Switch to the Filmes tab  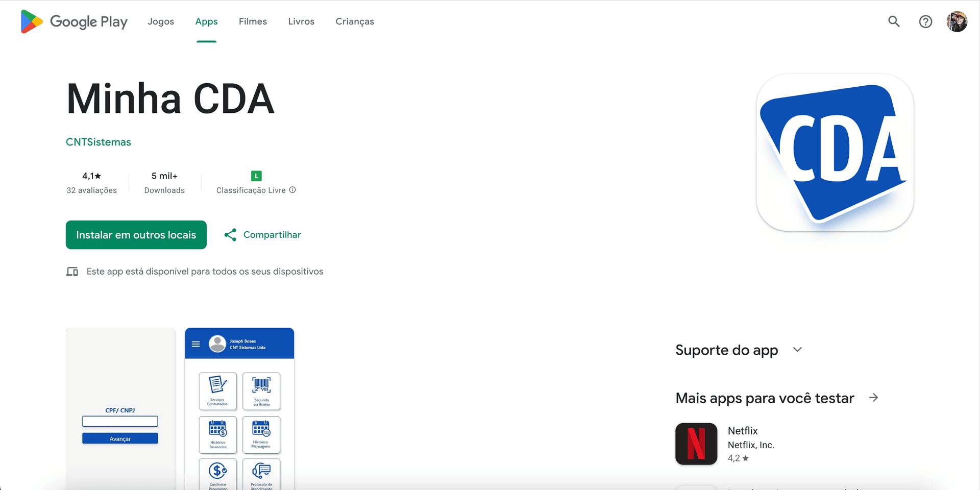[253, 21]
